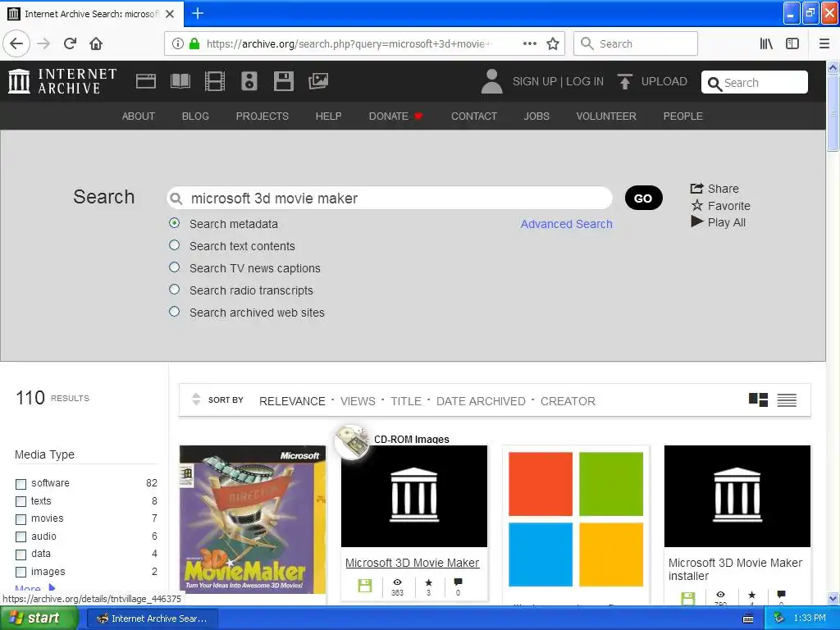Toggle the Firefox sidebar icon
Viewport: 840px width, 630px height.
(792, 44)
